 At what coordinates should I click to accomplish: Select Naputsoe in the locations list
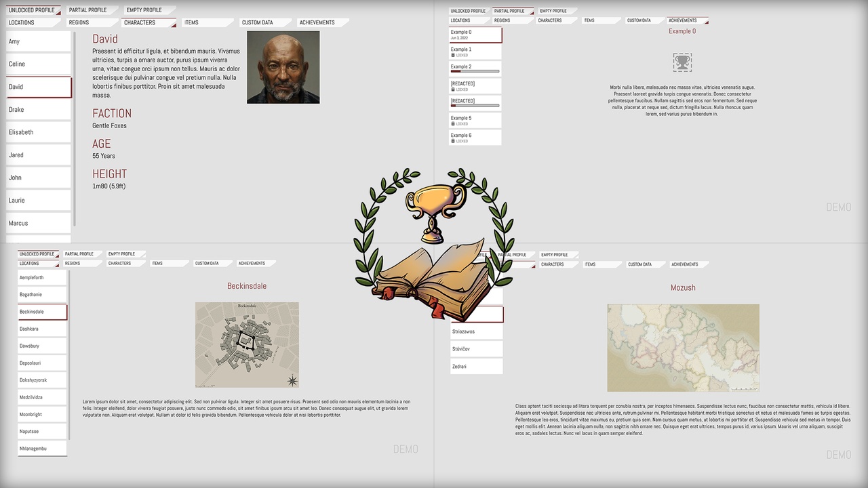[x=42, y=431]
